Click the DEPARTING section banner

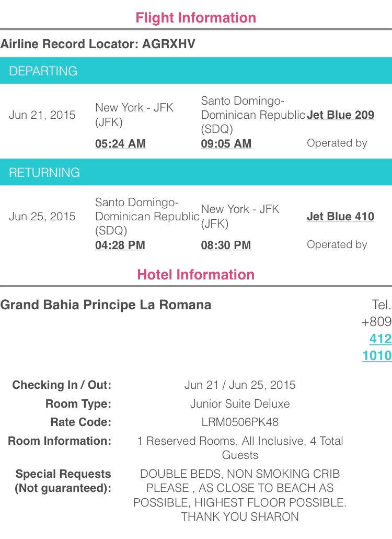[196, 71]
